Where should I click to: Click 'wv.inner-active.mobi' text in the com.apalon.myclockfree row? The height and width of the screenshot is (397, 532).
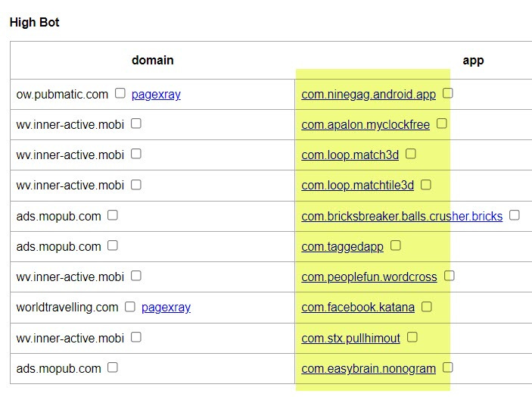(x=70, y=125)
